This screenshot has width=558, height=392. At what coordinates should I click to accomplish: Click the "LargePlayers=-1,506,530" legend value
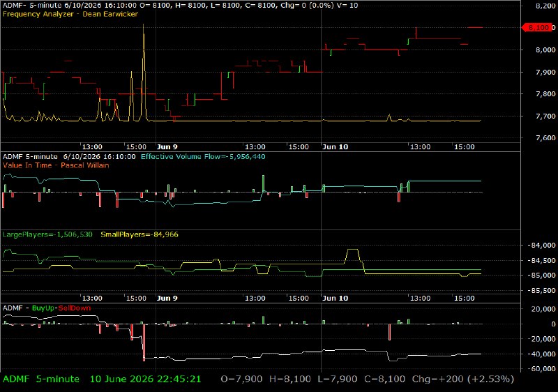(x=47, y=234)
